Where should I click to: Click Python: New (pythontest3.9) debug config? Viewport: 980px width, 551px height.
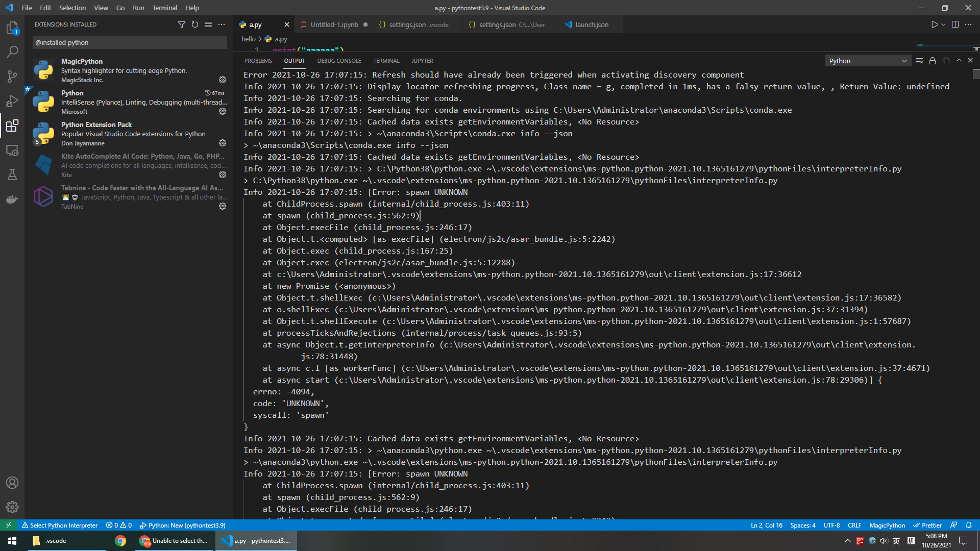182,525
